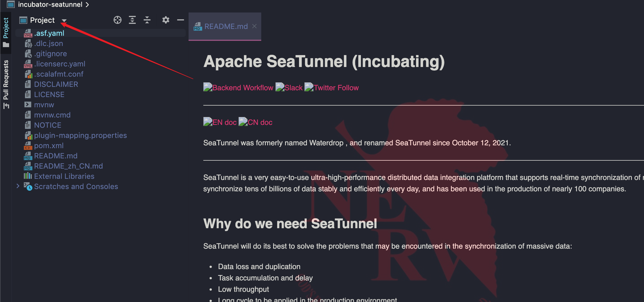Open the Project view type dropdown arrow

[x=64, y=20]
